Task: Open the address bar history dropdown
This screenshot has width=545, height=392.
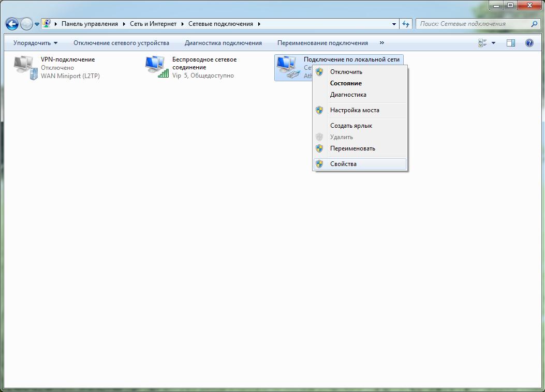Action: (x=394, y=24)
